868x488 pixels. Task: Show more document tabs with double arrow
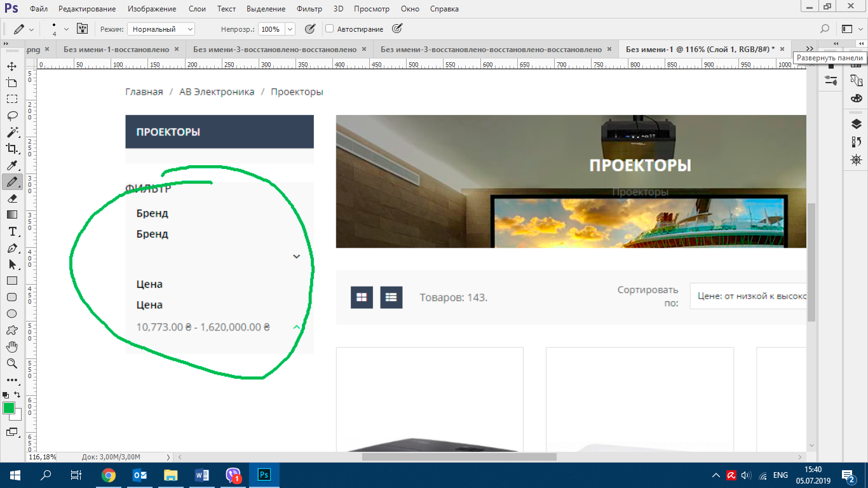(x=810, y=49)
